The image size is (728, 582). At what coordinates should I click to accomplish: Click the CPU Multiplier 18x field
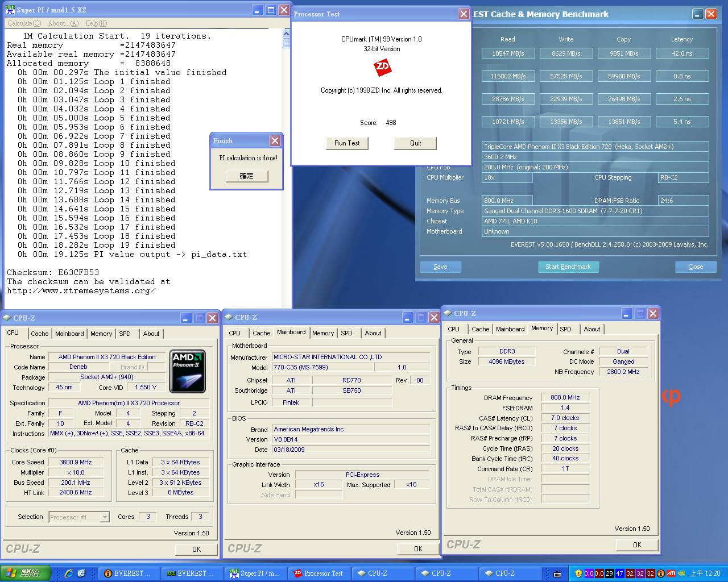click(507, 177)
